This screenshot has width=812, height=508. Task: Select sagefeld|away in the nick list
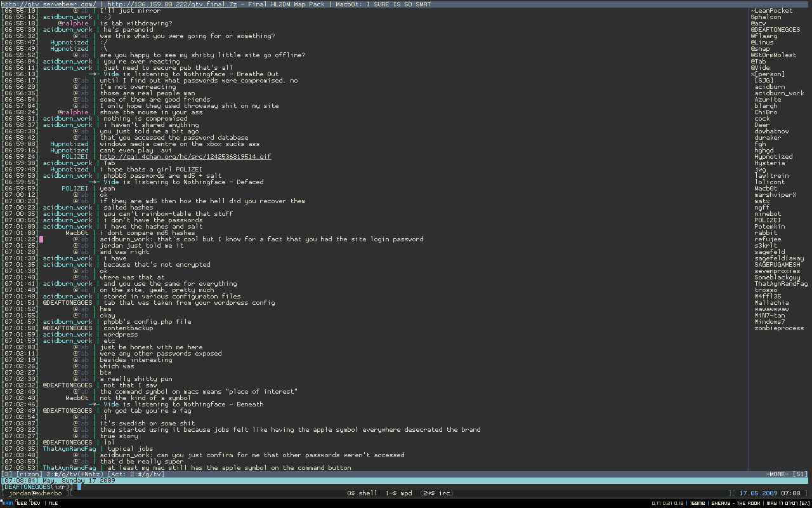(x=779, y=258)
